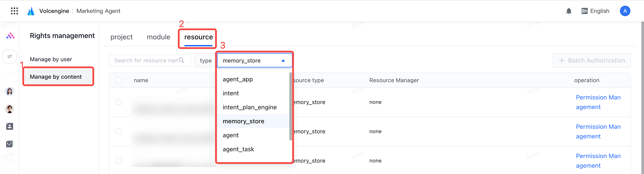Open the contact card sidebar icon
Viewport: 644px width, 174px height.
pos(10,126)
